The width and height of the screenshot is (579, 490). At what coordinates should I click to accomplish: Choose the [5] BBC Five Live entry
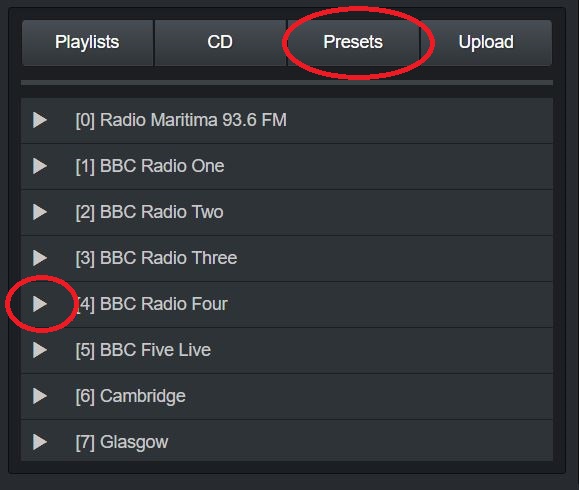[143, 350]
